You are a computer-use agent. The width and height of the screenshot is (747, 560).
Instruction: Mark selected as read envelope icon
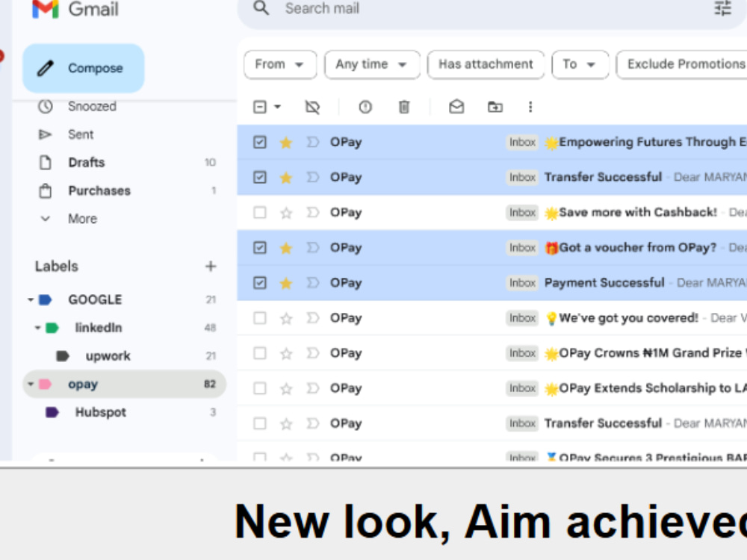pos(456,107)
